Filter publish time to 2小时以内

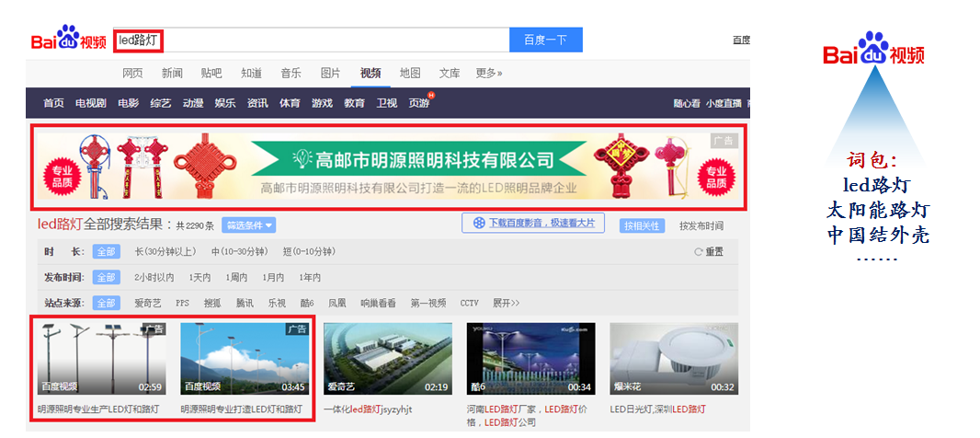click(x=154, y=277)
